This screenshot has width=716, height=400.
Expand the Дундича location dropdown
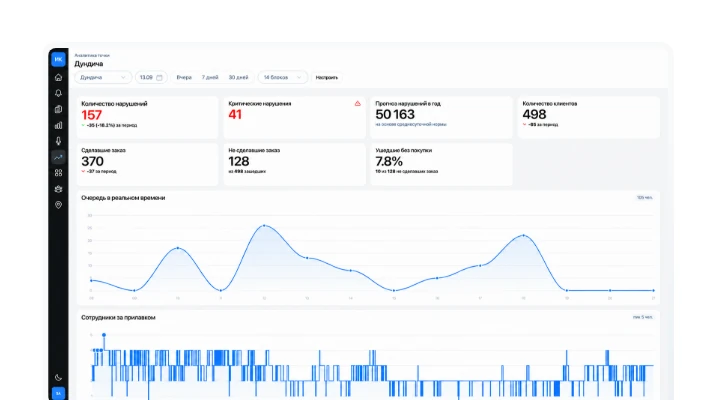tap(103, 78)
